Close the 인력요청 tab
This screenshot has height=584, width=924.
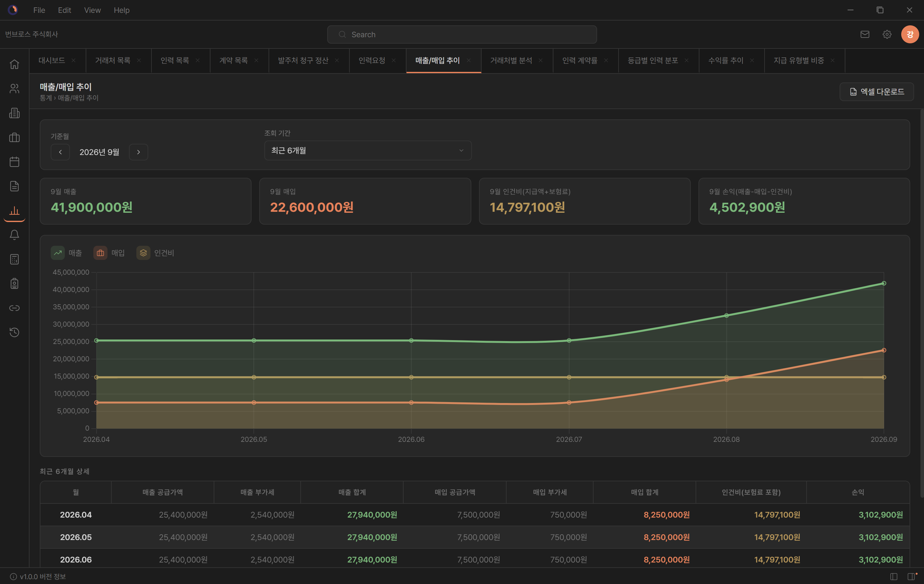pyautogui.click(x=393, y=60)
